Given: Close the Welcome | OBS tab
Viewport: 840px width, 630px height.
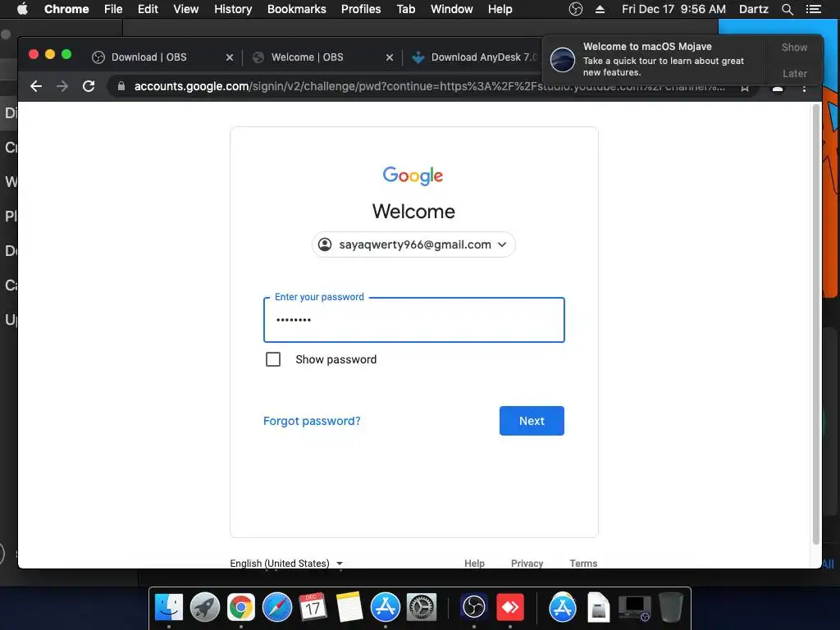Looking at the screenshot, I should pyautogui.click(x=390, y=57).
